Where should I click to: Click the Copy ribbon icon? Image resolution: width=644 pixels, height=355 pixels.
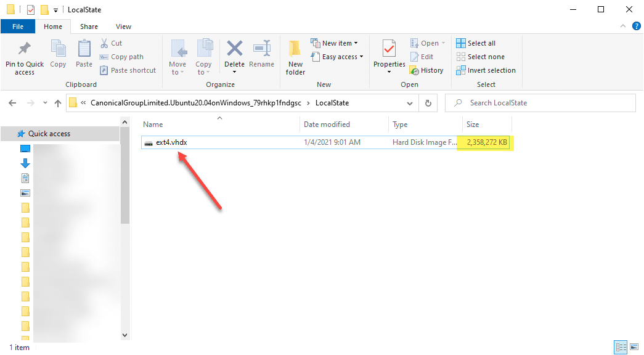click(58, 54)
